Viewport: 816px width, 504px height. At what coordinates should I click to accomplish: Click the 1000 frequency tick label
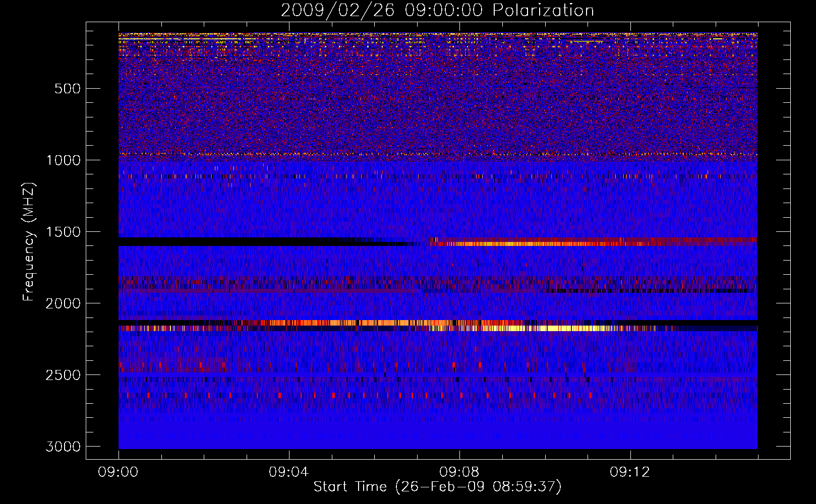[x=63, y=160]
